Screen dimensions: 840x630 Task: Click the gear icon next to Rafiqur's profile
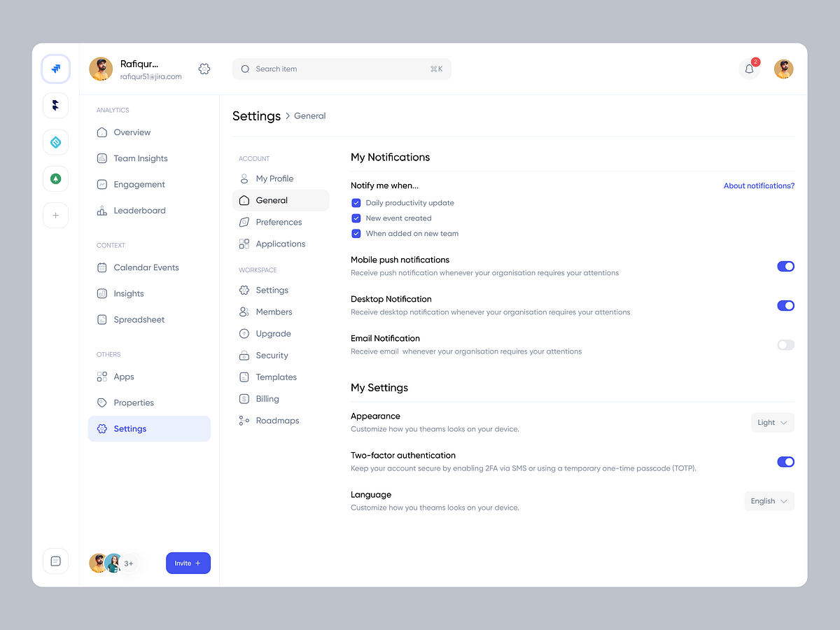point(204,69)
